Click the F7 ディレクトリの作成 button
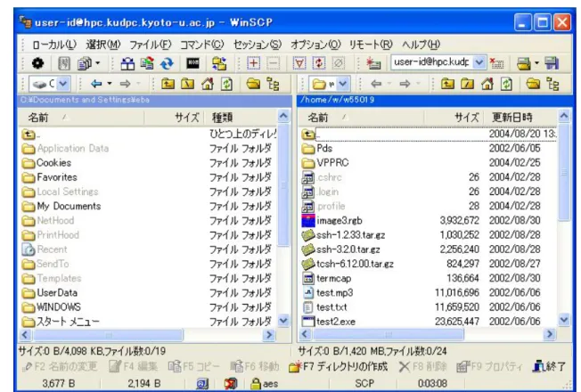 coord(338,367)
